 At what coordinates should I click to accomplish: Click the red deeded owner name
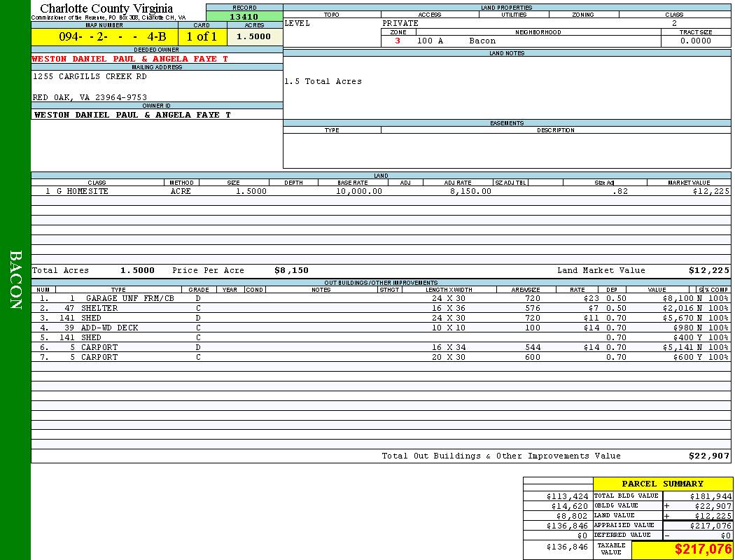coord(130,59)
